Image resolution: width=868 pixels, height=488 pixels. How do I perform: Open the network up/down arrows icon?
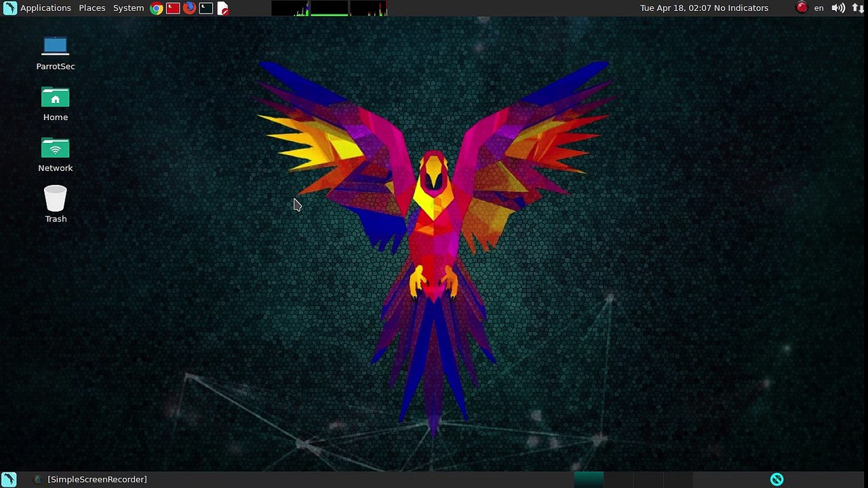(858, 8)
